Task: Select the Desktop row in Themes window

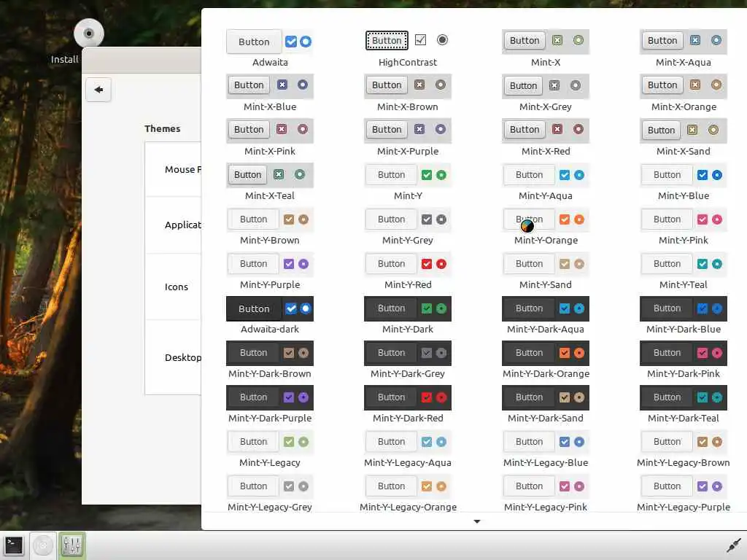Action: pos(173,357)
